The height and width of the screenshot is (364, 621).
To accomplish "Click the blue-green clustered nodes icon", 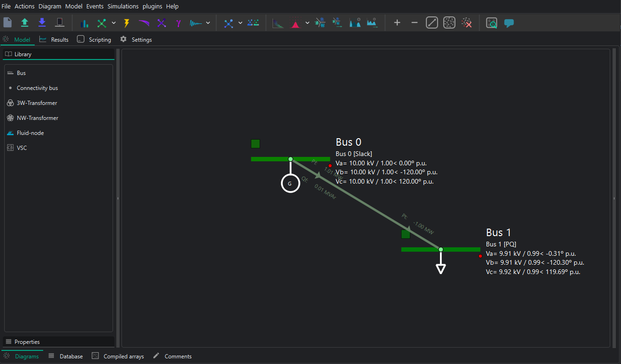I will (x=253, y=22).
